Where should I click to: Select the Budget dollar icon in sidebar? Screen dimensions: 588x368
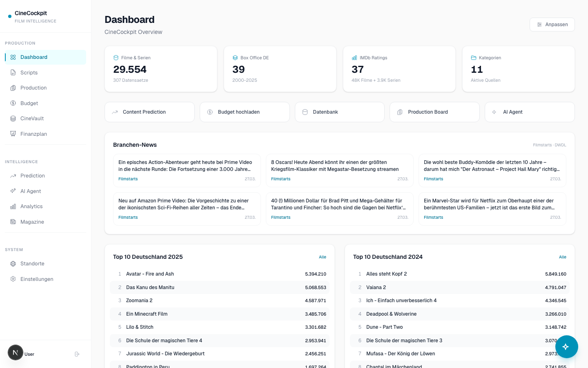[13, 103]
